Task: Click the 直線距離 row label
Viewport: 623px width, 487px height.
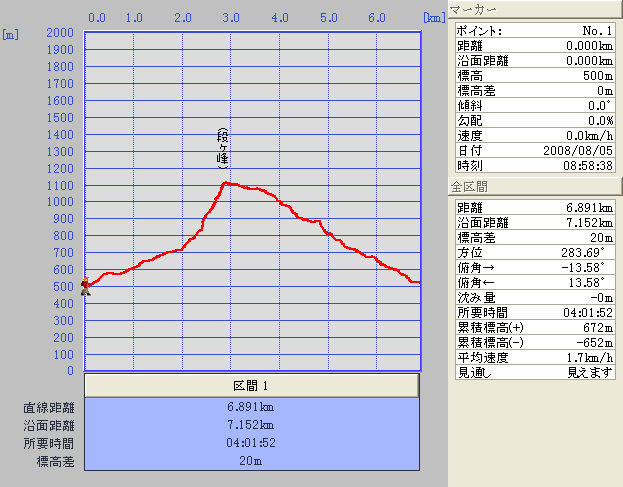Action: [x=49, y=408]
